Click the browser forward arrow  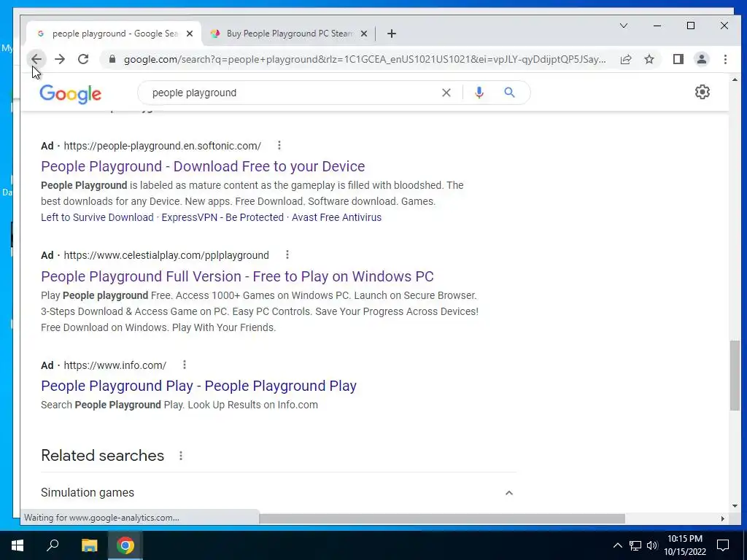(60, 59)
